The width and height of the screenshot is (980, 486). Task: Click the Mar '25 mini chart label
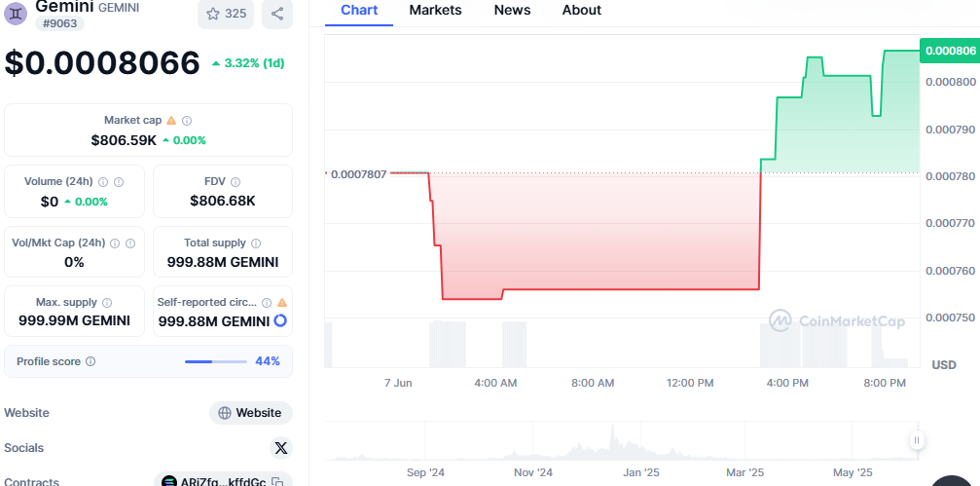tap(744, 472)
